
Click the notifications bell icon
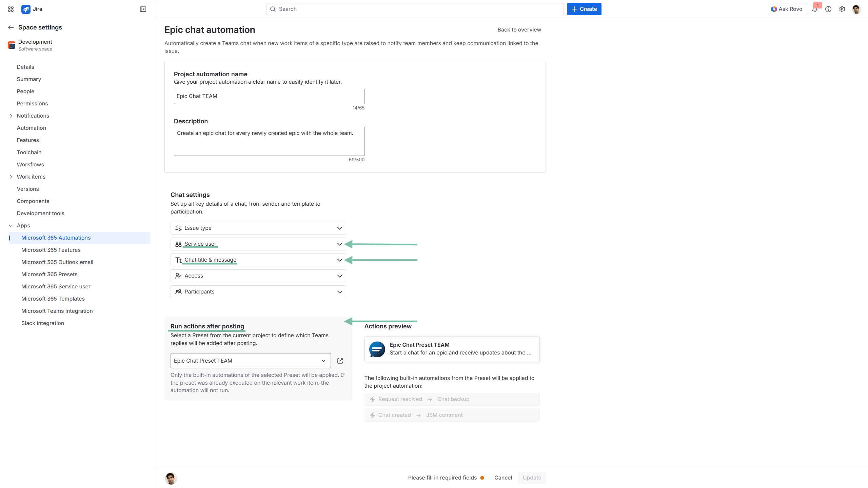(x=814, y=9)
